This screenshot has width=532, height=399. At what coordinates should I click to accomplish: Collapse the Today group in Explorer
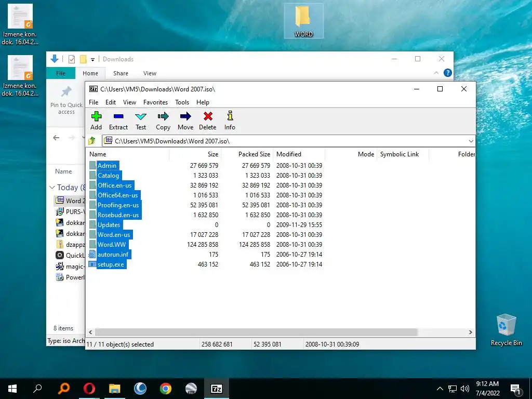click(52, 188)
